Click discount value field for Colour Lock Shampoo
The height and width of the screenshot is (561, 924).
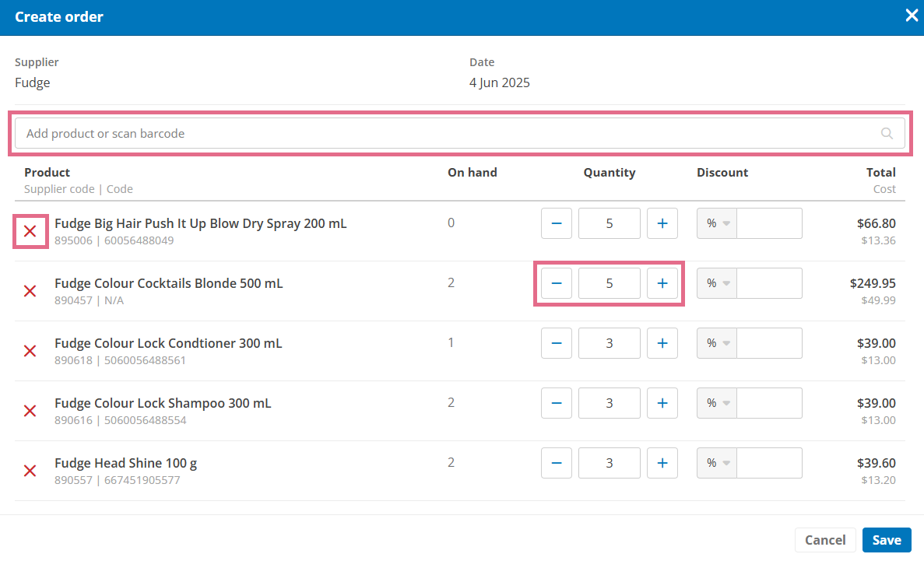[770, 403]
